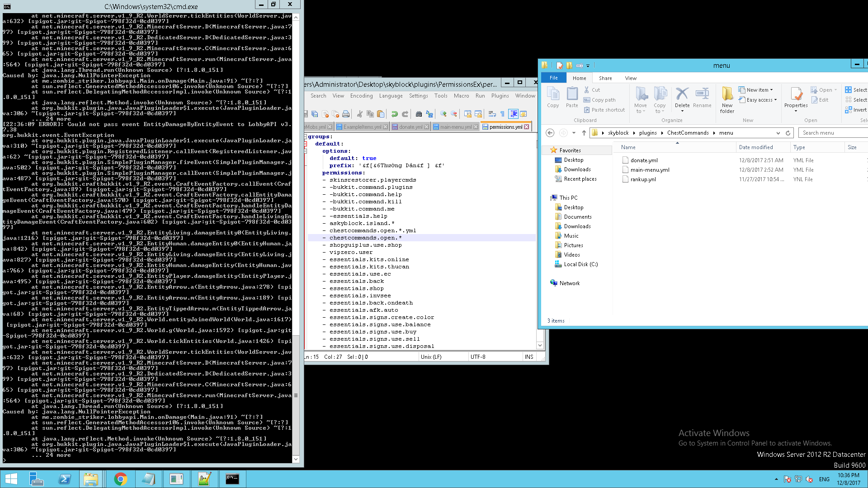The image size is (868, 488).
Task: Switch to the donate.yml tab
Action: click(x=410, y=127)
